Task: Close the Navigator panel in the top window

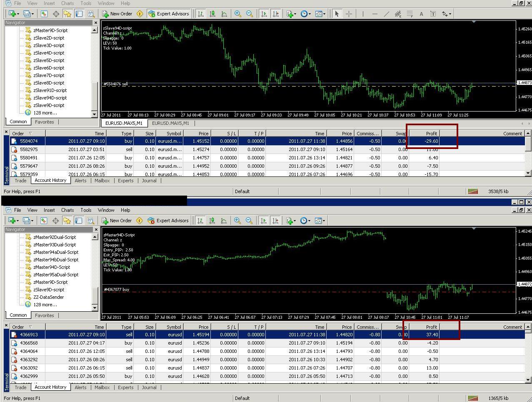Action: tap(96, 22)
